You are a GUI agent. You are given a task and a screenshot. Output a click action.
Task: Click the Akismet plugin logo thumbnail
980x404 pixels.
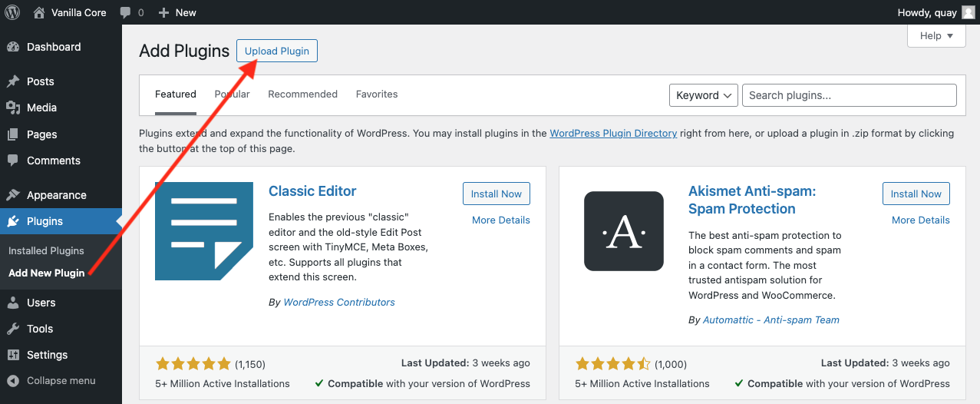click(x=624, y=231)
